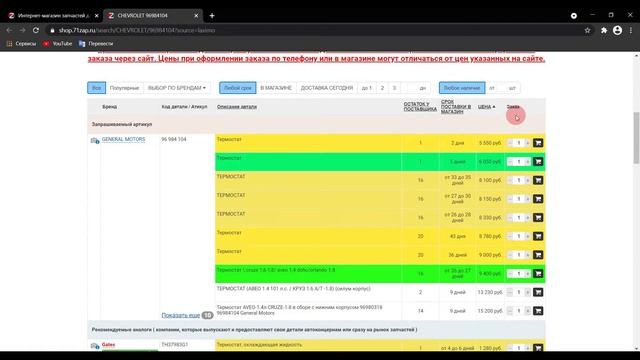Open the Перевести bookmark

coord(96,43)
